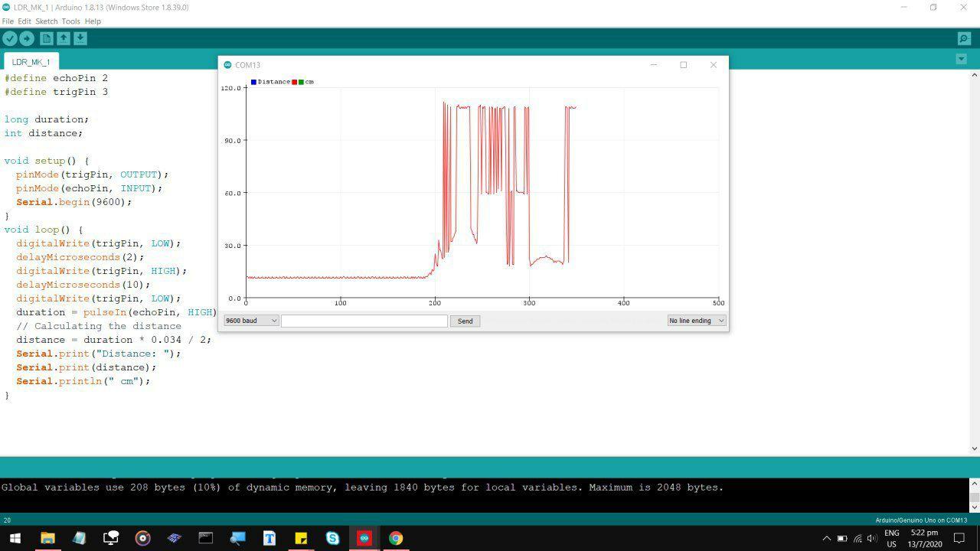Click the 'delayMicroseconds(10);' line
This screenshot has width=980, height=551.
[83, 285]
